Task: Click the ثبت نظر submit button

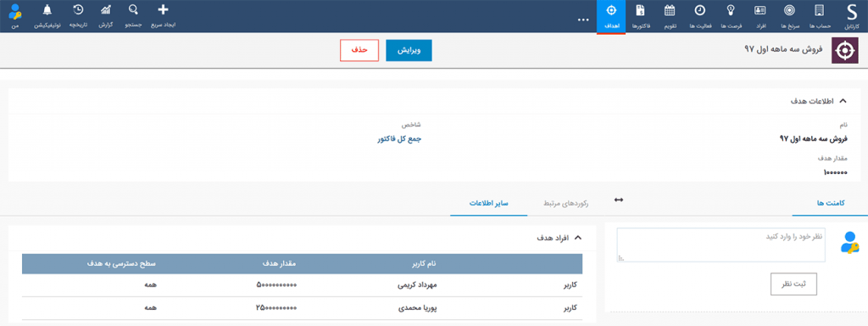Action: (x=793, y=284)
